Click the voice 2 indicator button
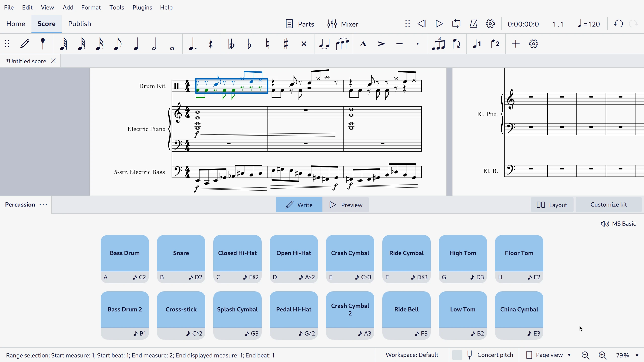The width and height of the screenshot is (644, 362). click(x=496, y=44)
